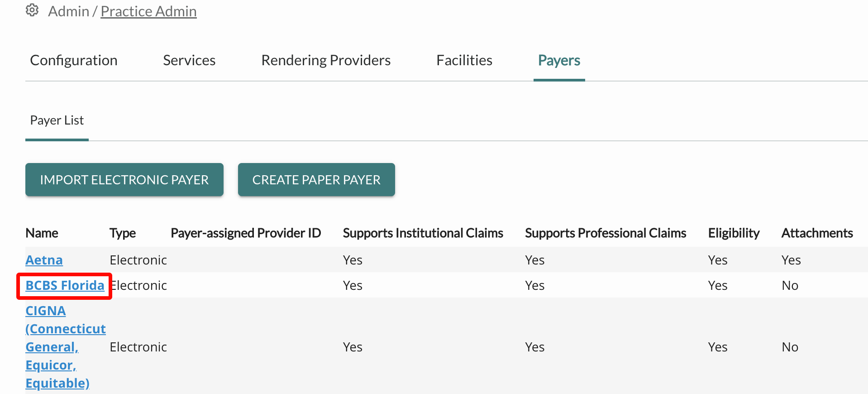Click the Payer-assigned Provider ID column header
This screenshot has height=394, width=868.
tap(246, 233)
